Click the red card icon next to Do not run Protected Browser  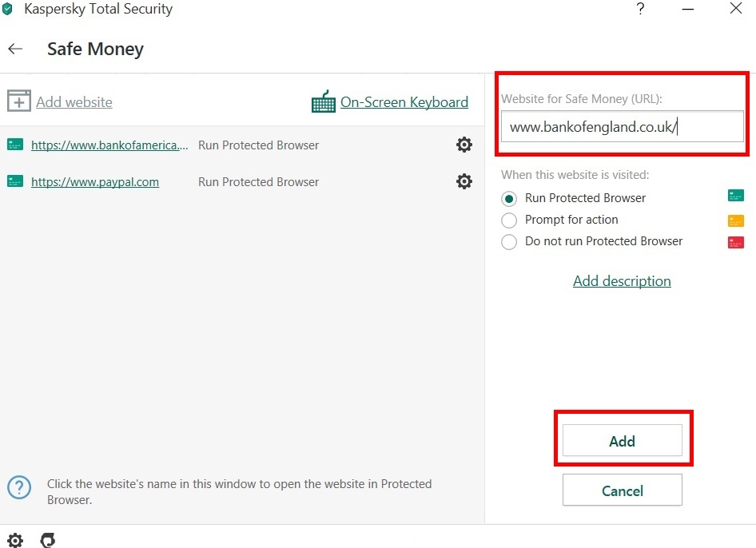point(736,242)
